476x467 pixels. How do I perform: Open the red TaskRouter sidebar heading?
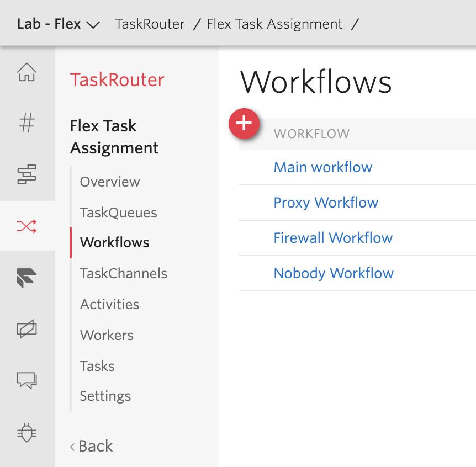117,80
